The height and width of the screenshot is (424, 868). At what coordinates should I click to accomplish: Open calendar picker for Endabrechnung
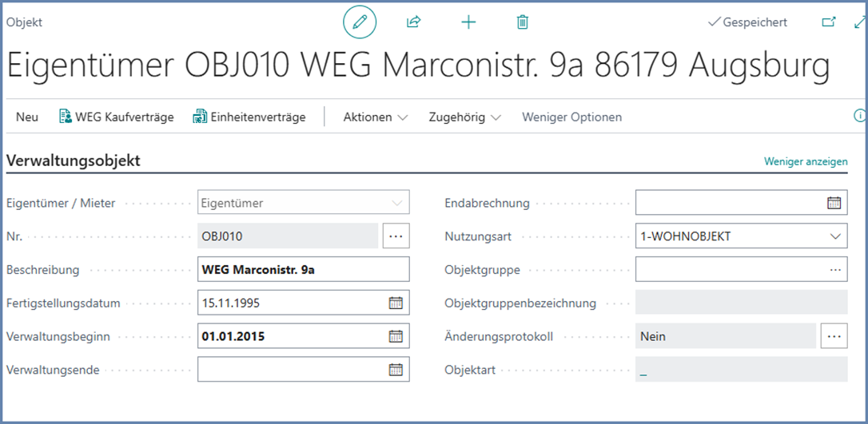pyautogui.click(x=834, y=203)
